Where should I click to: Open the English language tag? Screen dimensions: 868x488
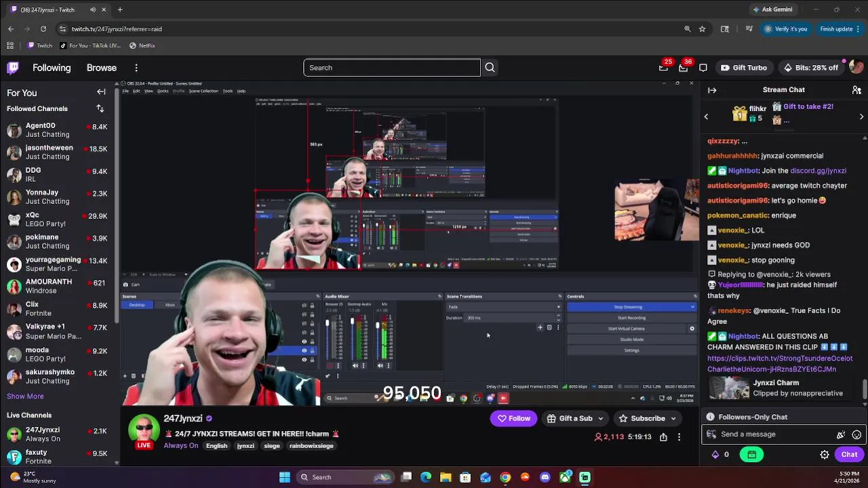coord(216,446)
